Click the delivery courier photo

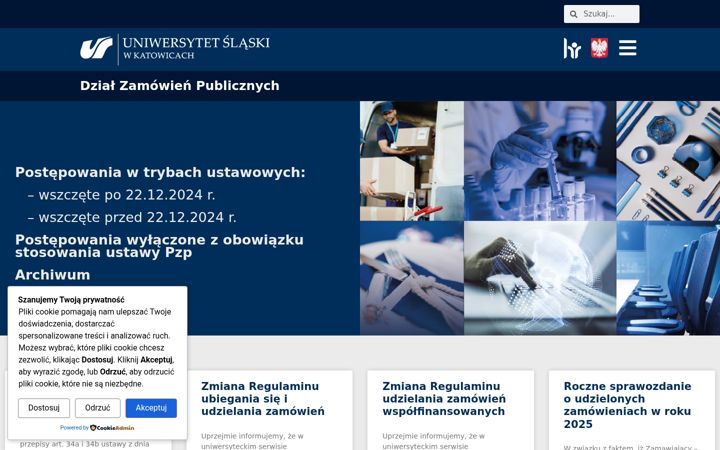[x=412, y=161]
